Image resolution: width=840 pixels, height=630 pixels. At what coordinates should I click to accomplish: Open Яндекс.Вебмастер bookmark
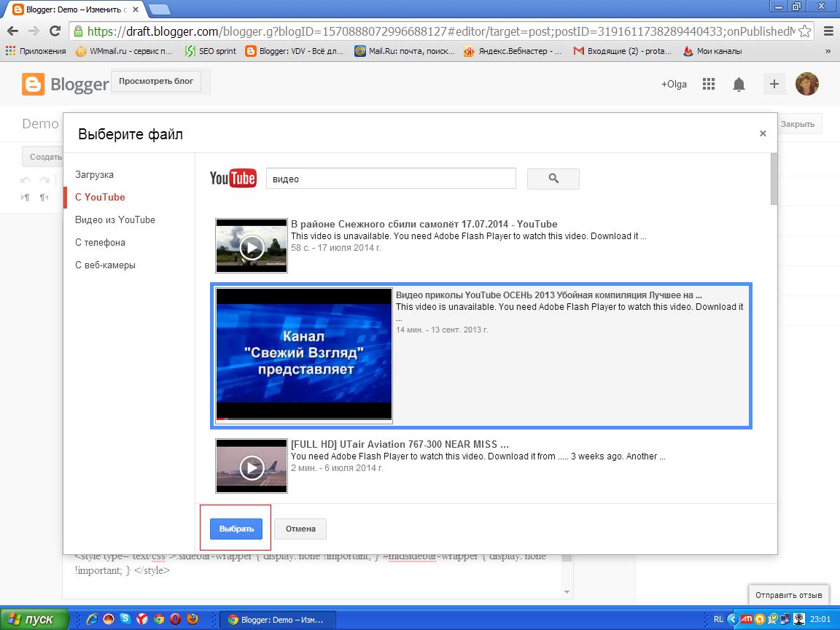click(x=513, y=52)
